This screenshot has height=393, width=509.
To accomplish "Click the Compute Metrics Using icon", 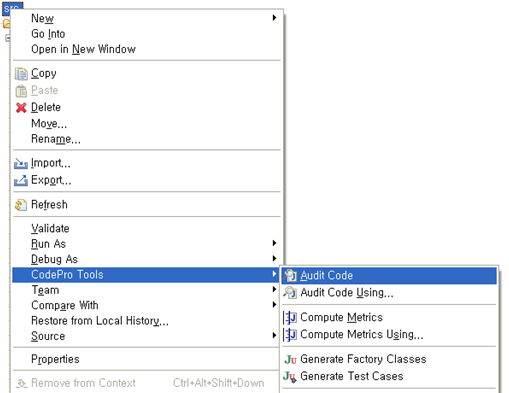I will (290, 334).
